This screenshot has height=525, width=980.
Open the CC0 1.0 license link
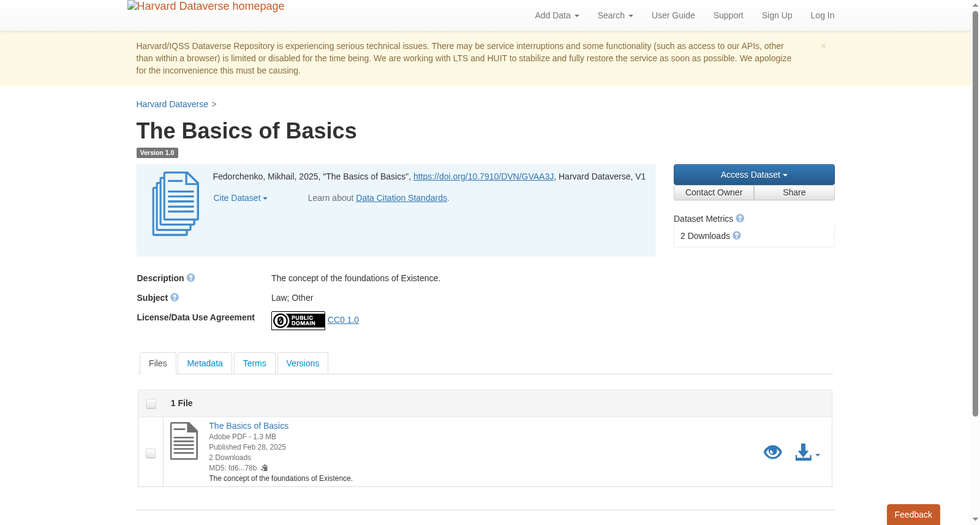[343, 320]
